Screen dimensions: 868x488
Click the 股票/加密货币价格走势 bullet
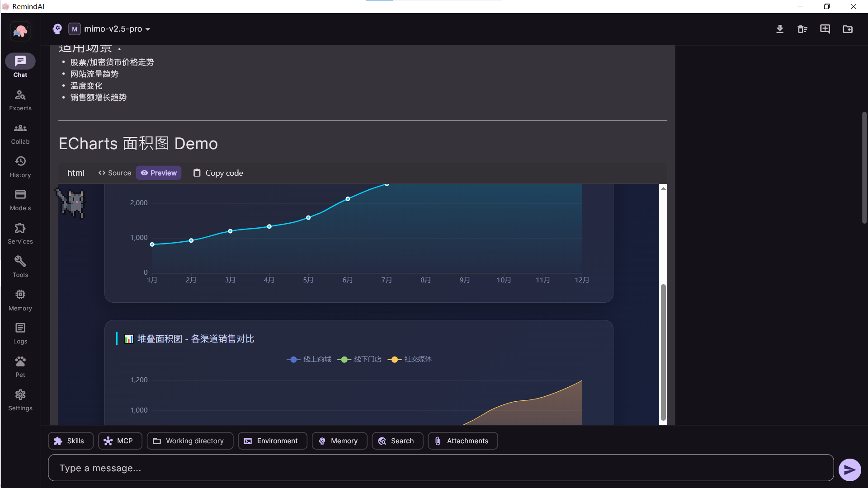tap(112, 62)
